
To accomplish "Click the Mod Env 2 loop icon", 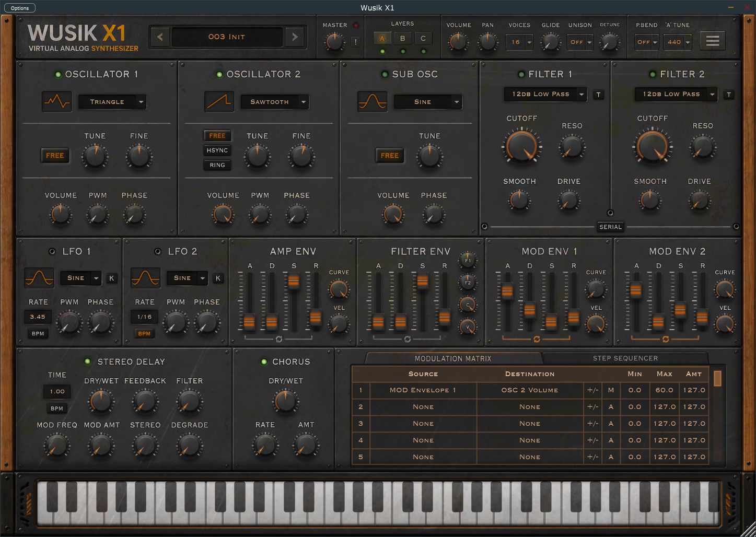I will click(x=666, y=339).
